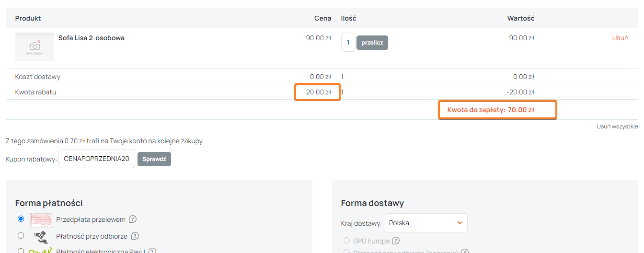
Task: Select the DPD Europe delivery option
Action: tap(346, 241)
